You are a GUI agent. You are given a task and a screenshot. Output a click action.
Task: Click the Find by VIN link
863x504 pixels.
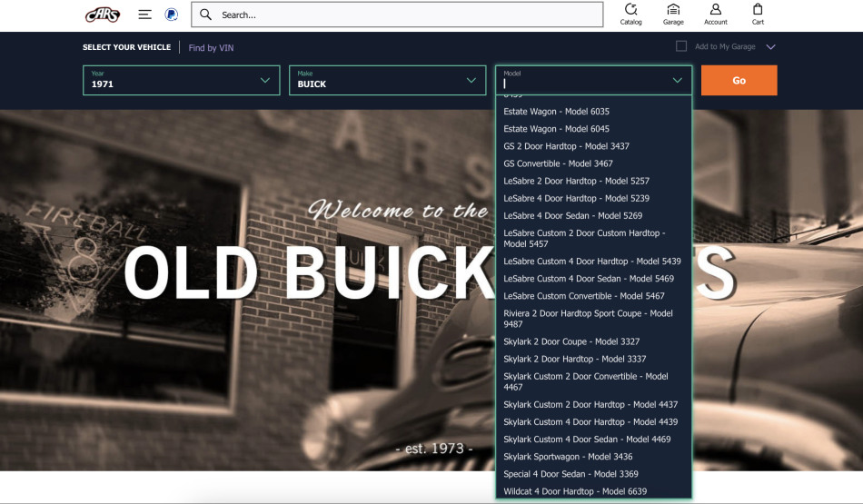(211, 47)
